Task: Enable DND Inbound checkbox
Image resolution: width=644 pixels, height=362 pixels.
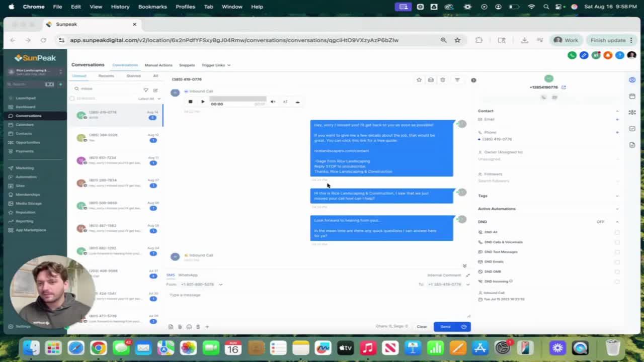Action: click(x=617, y=281)
